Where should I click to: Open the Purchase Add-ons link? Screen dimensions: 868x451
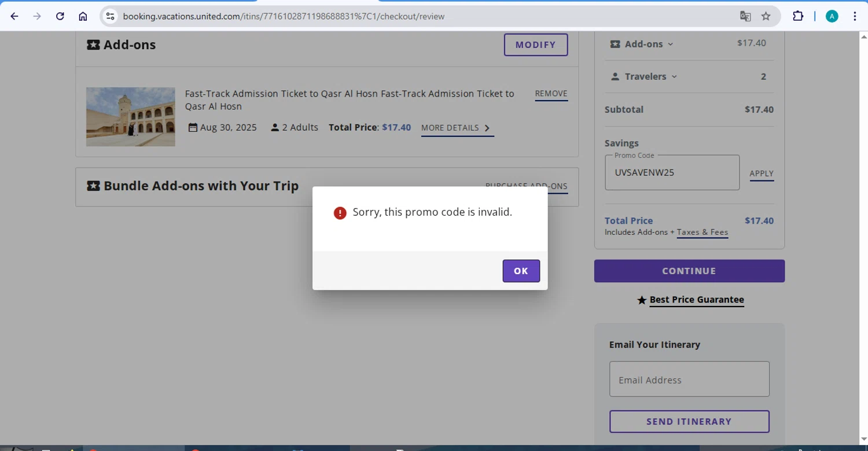[527, 186]
